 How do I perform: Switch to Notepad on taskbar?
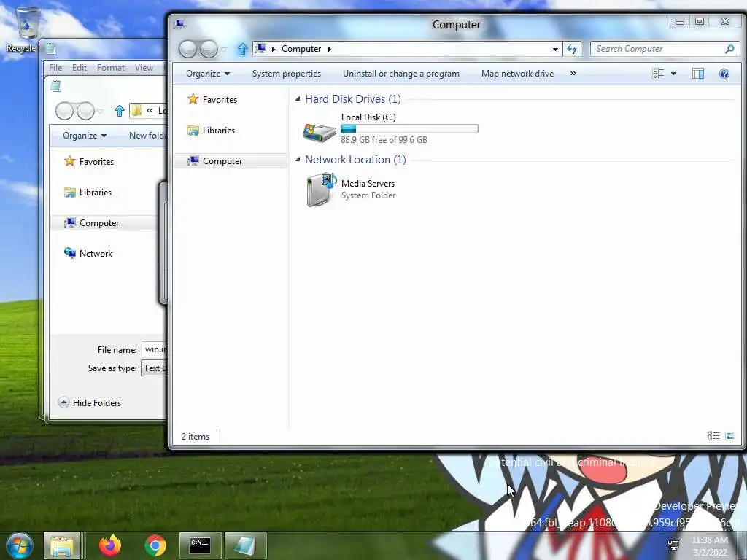(x=245, y=545)
